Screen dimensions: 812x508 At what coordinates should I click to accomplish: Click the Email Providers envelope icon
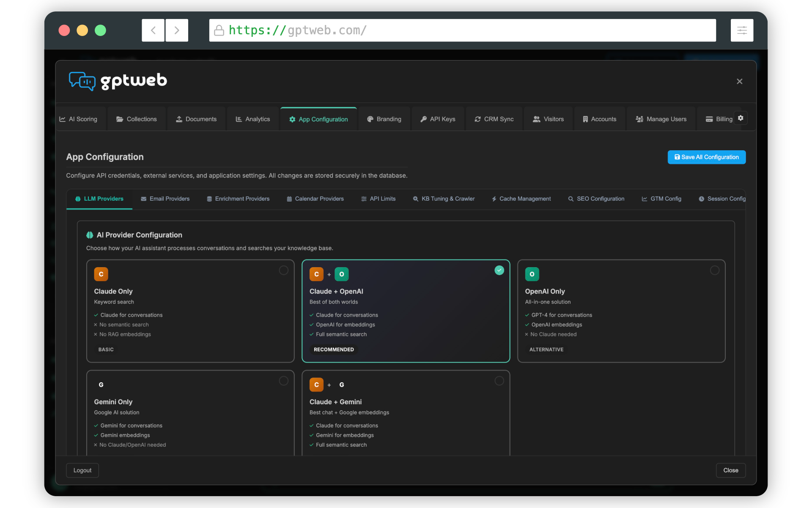tap(144, 199)
